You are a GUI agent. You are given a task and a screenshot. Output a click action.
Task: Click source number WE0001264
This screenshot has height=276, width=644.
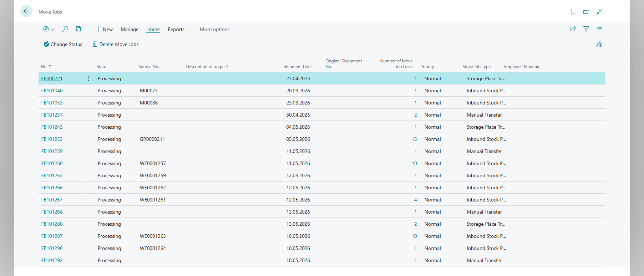point(153,248)
